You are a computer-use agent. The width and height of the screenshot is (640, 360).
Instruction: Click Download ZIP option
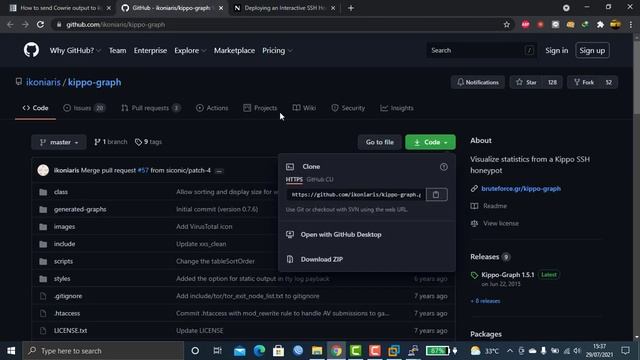[322, 259]
